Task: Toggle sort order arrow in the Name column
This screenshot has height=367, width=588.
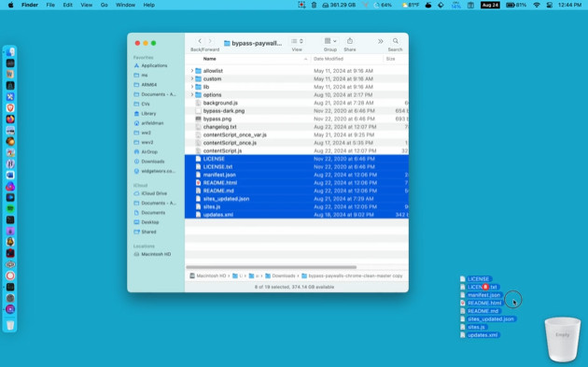Action: [305, 59]
